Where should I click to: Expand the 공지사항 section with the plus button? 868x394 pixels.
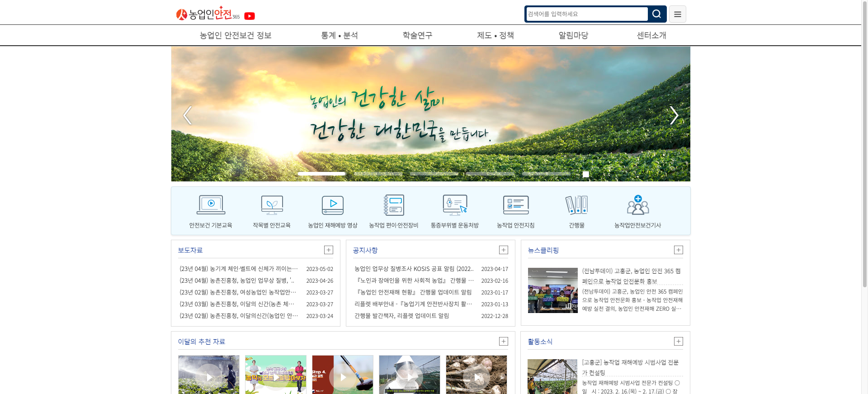(504, 250)
